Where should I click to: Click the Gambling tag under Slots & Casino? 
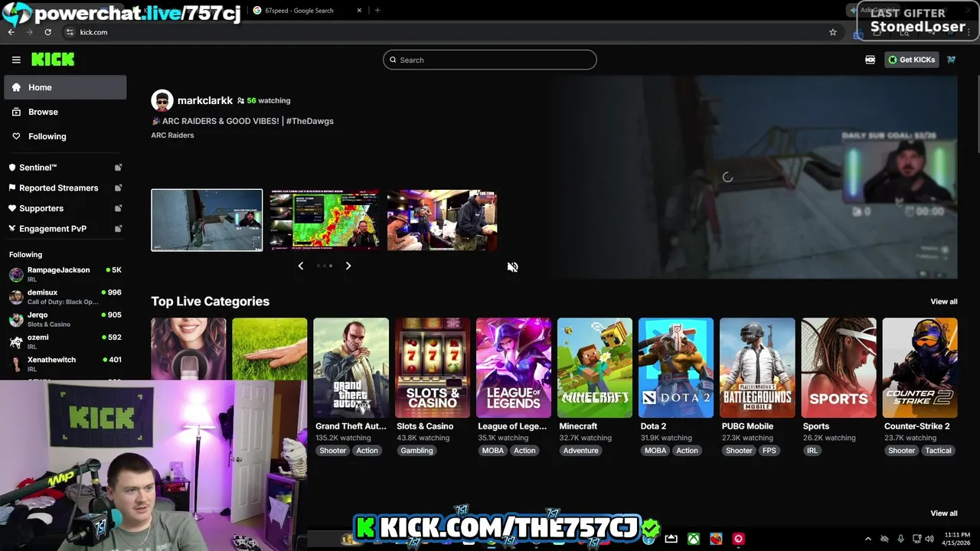416,451
